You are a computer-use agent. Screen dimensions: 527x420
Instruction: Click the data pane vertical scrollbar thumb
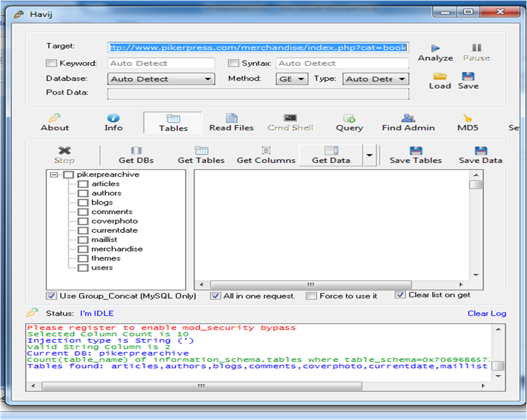pos(476,185)
